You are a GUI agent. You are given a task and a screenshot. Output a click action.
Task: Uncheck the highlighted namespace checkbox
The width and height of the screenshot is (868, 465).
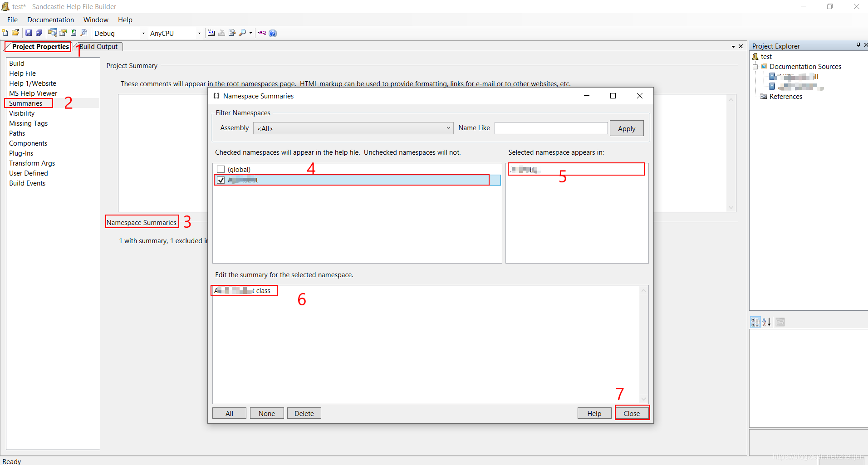[x=221, y=180]
